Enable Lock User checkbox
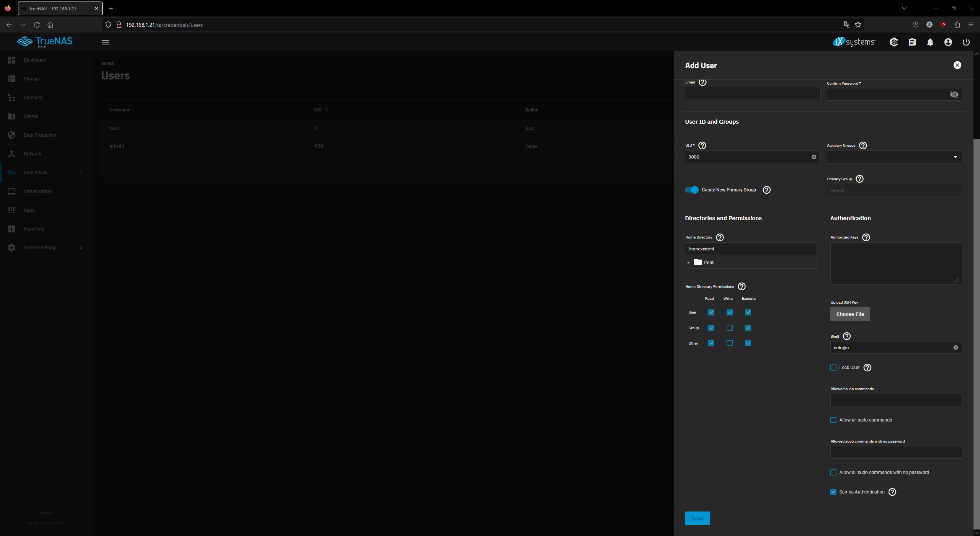 833,367
